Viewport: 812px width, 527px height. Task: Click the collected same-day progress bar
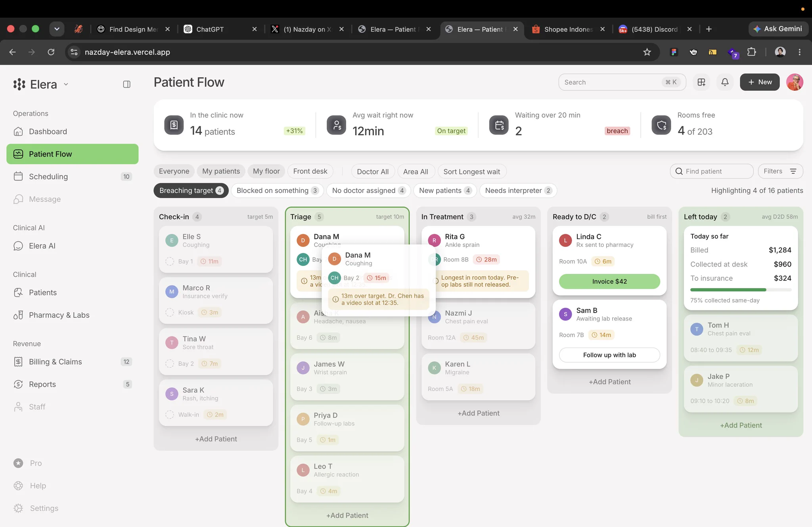point(741,290)
